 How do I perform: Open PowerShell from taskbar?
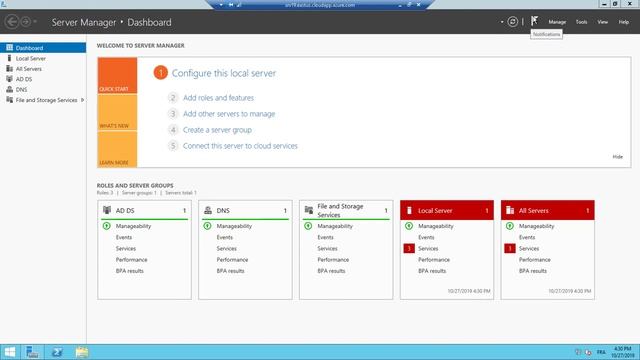(57, 352)
